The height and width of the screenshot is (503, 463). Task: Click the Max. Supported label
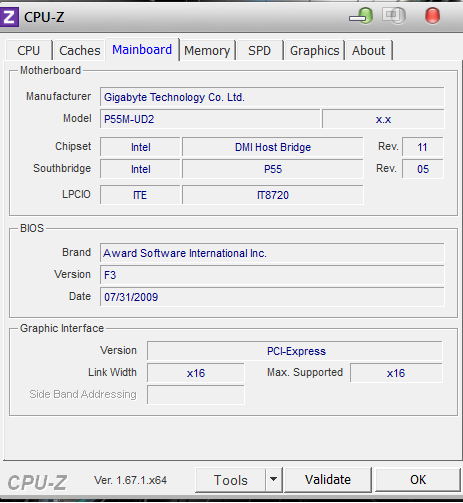click(x=305, y=372)
